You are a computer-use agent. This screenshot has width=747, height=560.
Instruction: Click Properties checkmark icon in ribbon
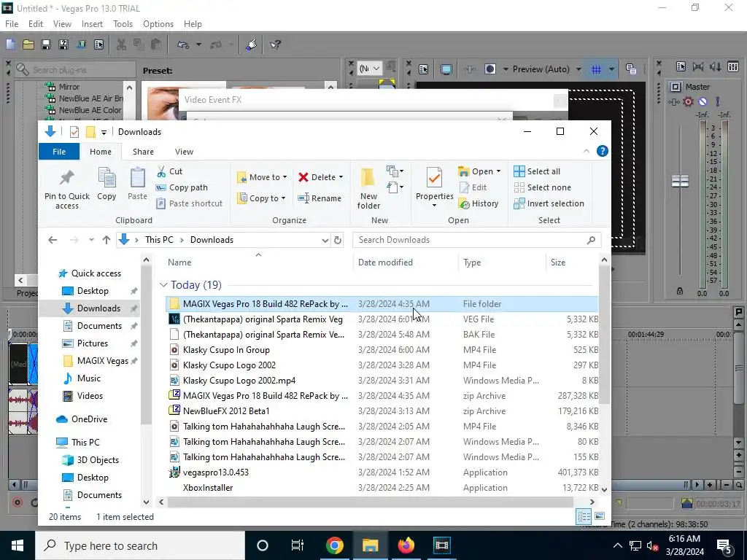point(434,178)
